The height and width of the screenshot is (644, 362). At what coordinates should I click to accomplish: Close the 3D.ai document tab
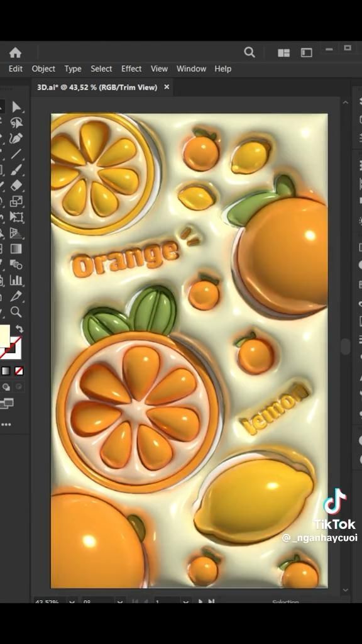[167, 87]
